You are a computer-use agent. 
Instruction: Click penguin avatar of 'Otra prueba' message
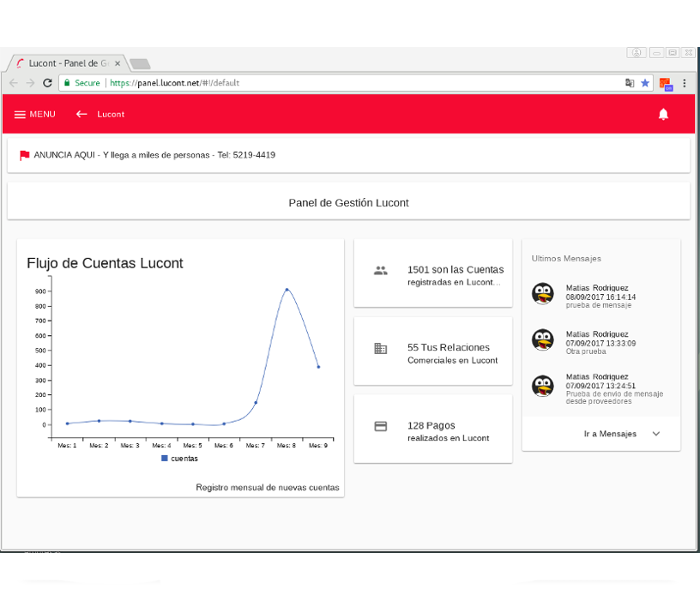pos(543,340)
